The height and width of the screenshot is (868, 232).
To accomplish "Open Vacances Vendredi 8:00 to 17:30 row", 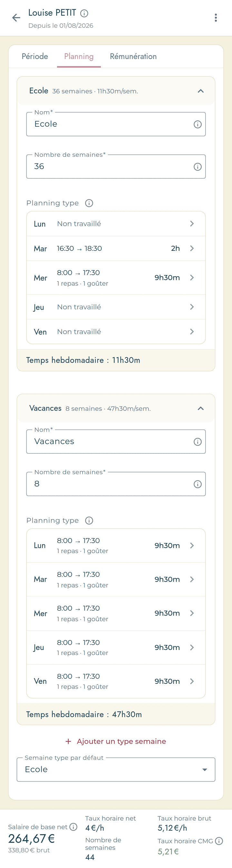I will (x=116, y=681).
